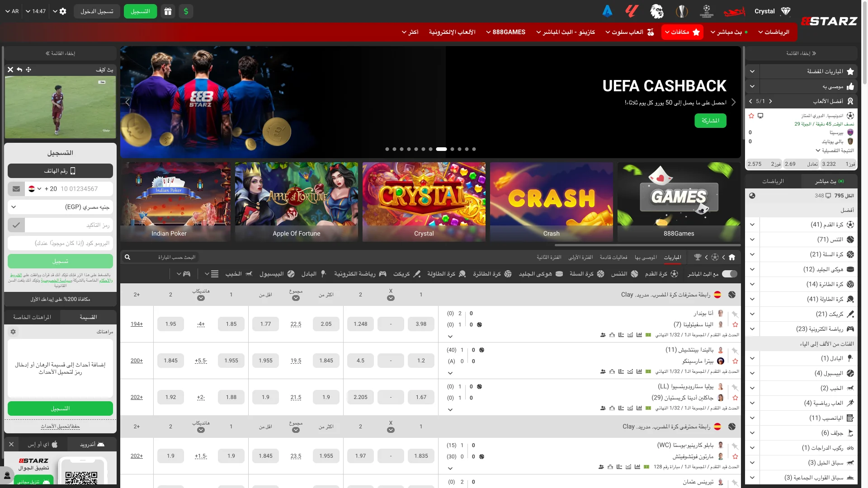Focus the promo code input field
The width and height of the screenshot is (868, 488).
click(x=60, y=243)
